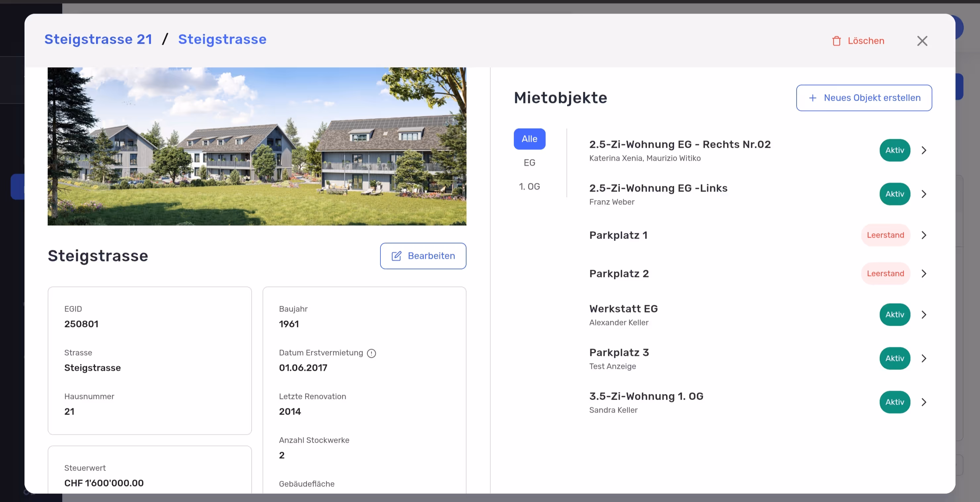Click Strasse value Steigstrasse in details card

[x=92, y=368]
